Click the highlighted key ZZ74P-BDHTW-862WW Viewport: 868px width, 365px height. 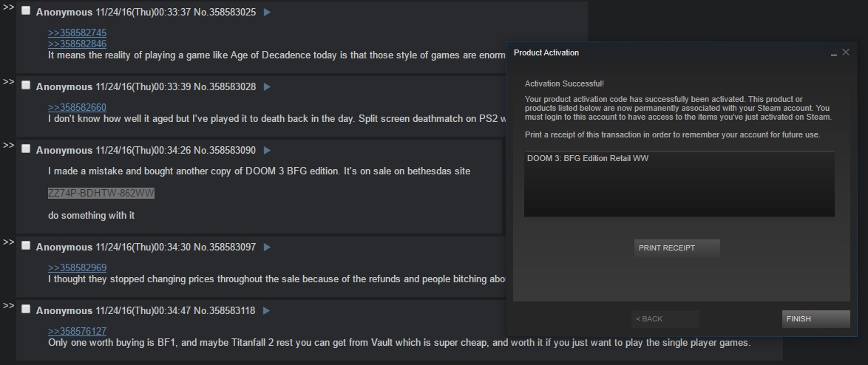(x=101, y=193)
